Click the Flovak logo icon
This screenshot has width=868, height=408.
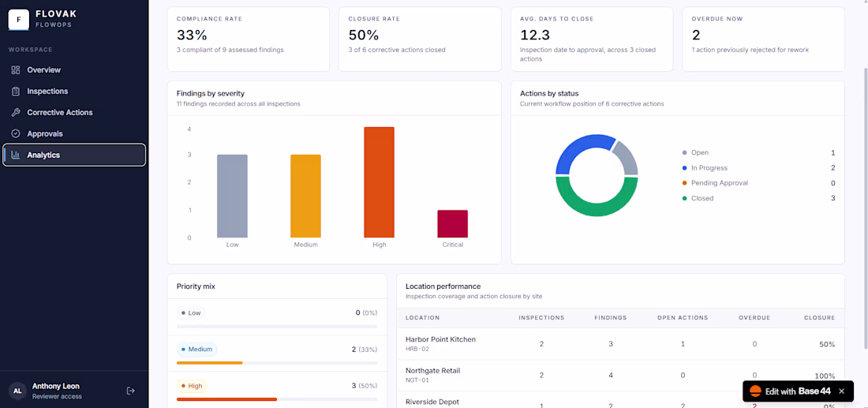19,20
